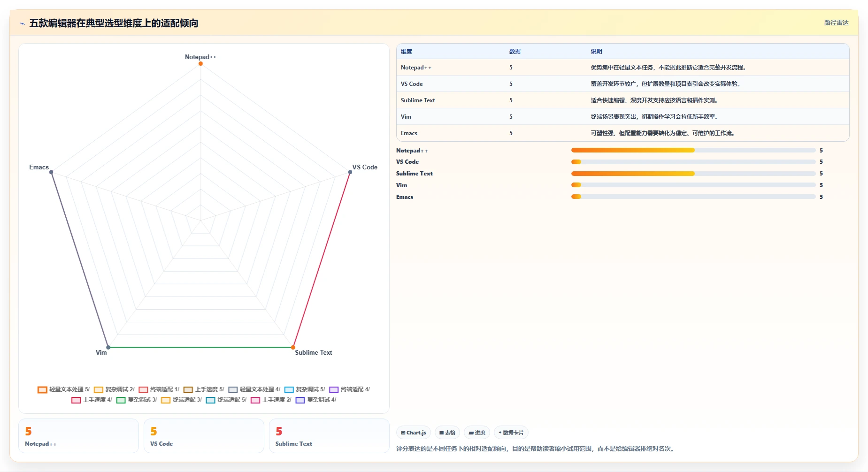This screenshot has width=868, height=472.
Task: Toggle legend item 上手速度 4/
Action: (x=92, y=400)
